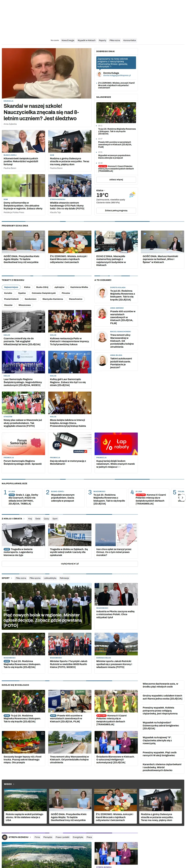
Task: Open Quizy tab in Z kraju i świata
Action: pyautogui.click(x=46, y=519)
